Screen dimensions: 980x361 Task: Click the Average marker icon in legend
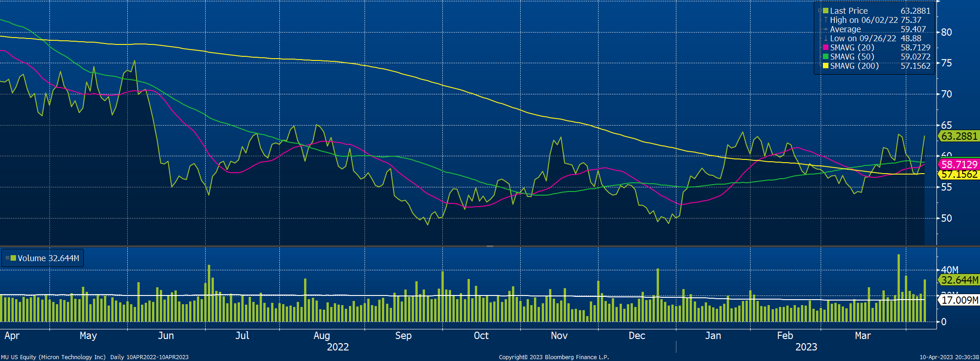pos(826,29)
